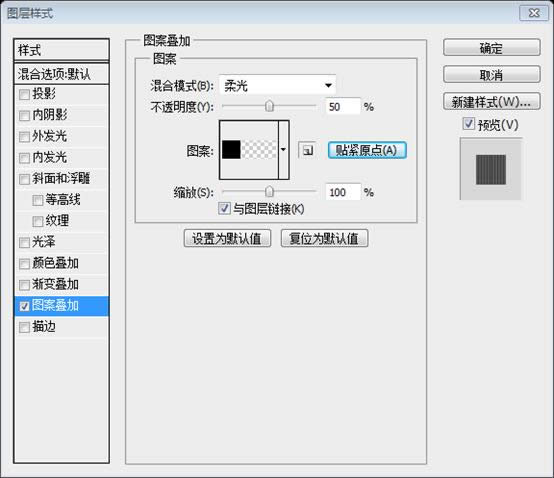Open the pattern picker dropdown arrow
This screenshot has width=554, height=478.
tap(284, 150)
